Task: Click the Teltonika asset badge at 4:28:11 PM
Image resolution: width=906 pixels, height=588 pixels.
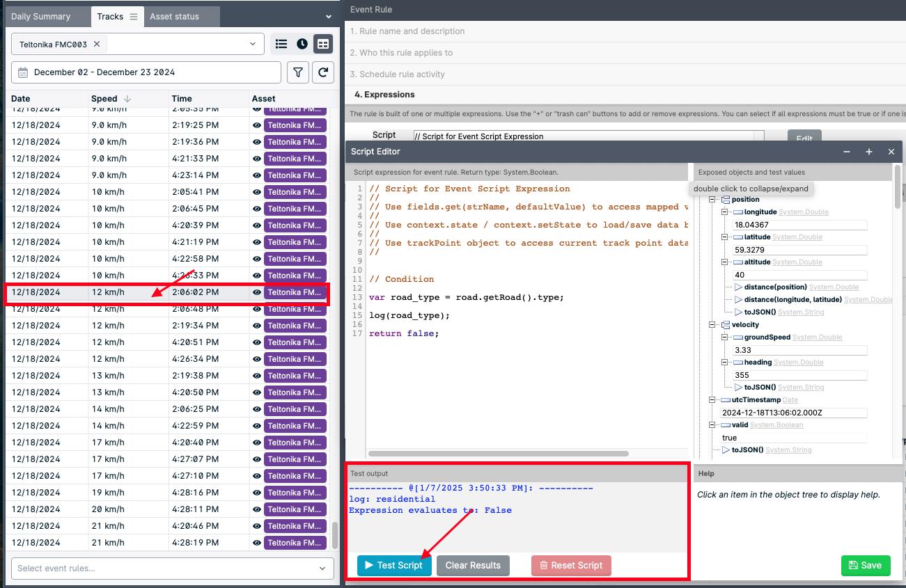Action: [295, 509]
